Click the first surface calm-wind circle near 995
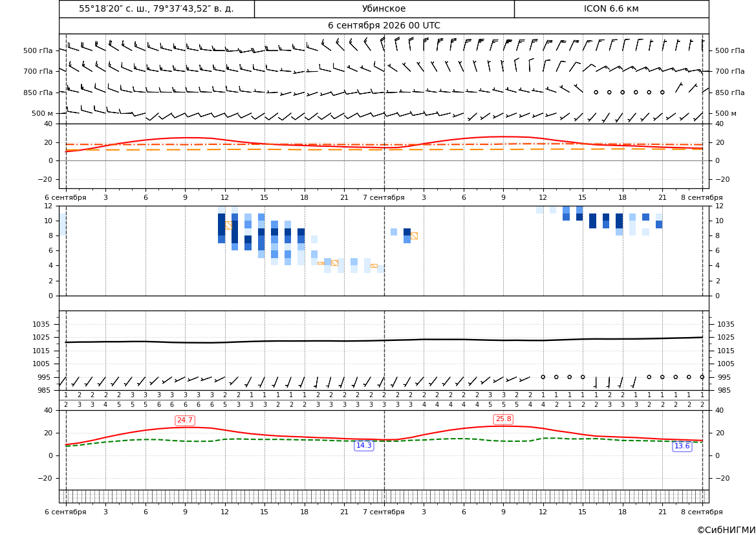Viewport: 756px width, 535px height. tap(543, 377)
